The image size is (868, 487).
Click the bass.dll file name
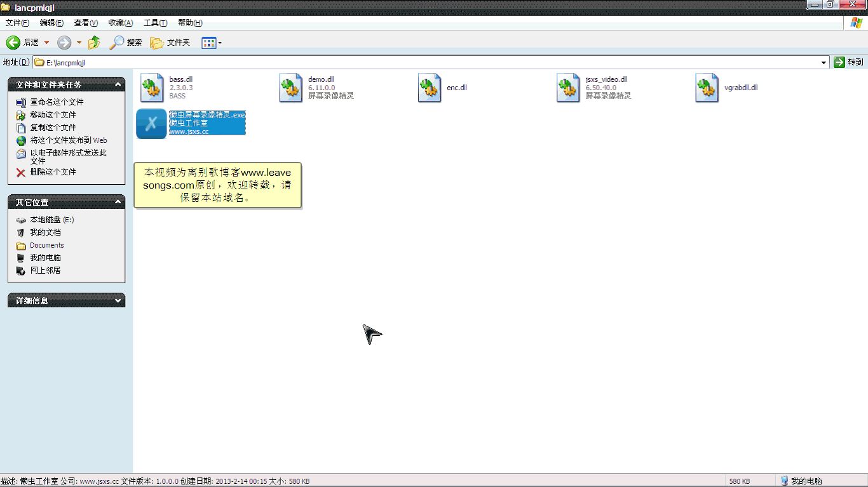181,79
